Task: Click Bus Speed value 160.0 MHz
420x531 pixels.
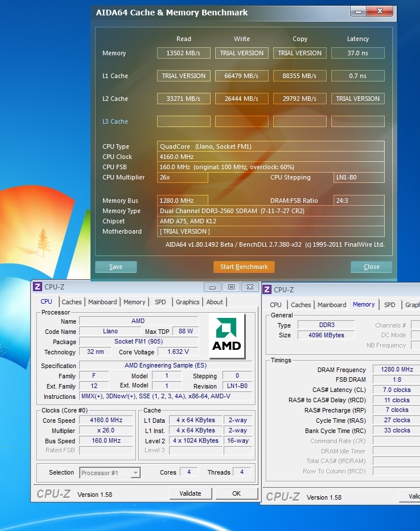Action: point(106,440)
